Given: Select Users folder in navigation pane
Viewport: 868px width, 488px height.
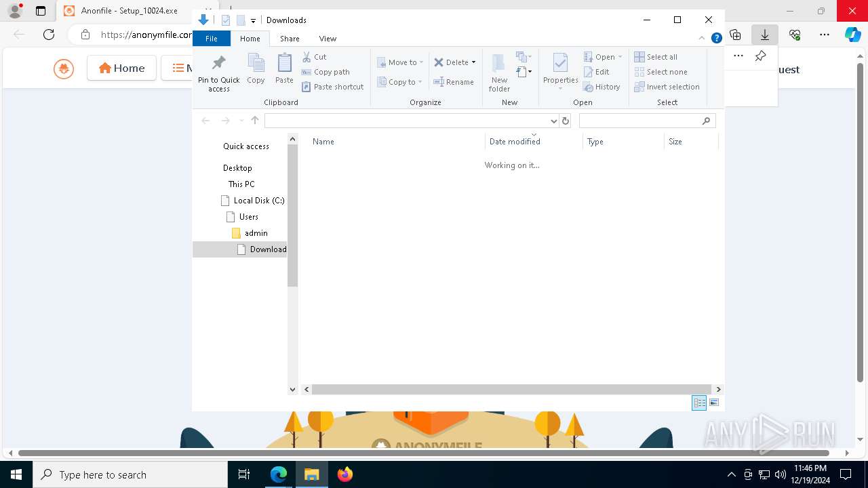Looking at the screenshot, I should click(243, 217).
